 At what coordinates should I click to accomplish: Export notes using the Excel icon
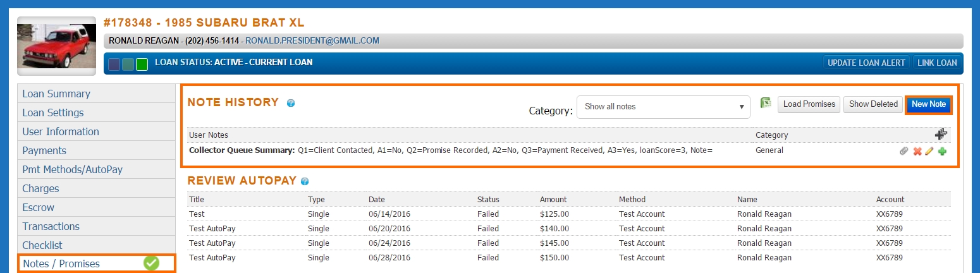click(x=766, y=103)
